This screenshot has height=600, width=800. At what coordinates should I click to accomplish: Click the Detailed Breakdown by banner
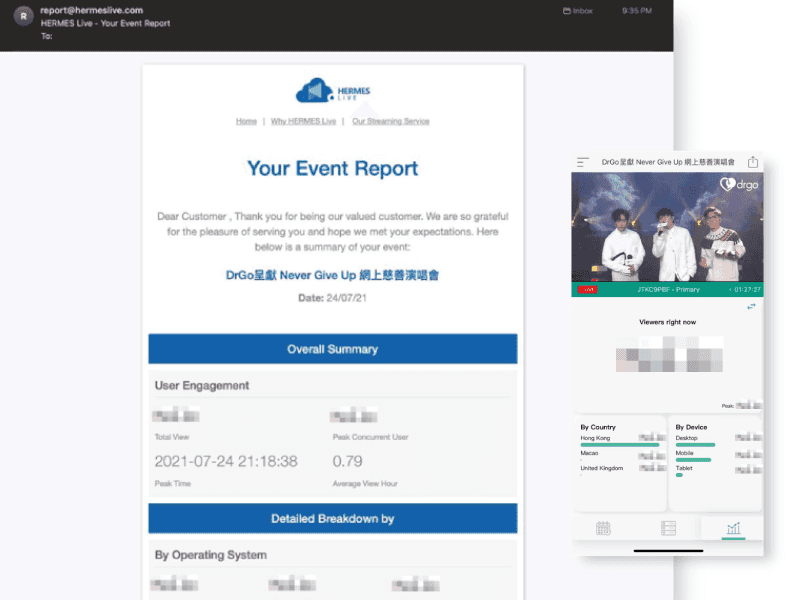[333, 518]
